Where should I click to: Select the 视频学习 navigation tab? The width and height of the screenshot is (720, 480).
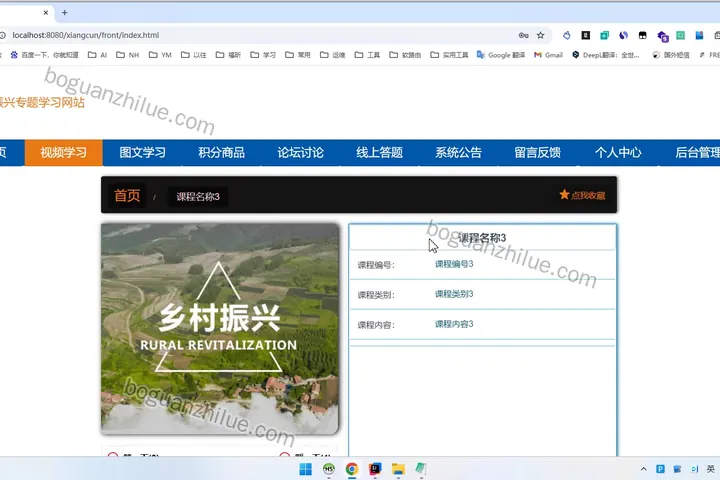pyautogui.click(x=63, y=152)
